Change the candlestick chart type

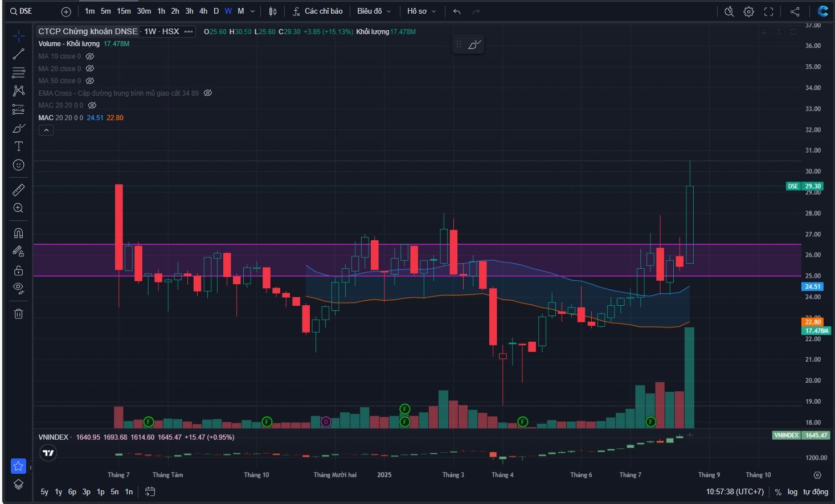pos(273,11)
